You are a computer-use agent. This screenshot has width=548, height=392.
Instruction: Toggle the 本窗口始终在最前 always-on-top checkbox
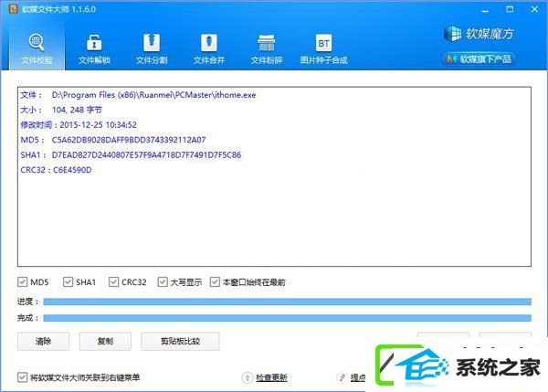tap(215, 281)
